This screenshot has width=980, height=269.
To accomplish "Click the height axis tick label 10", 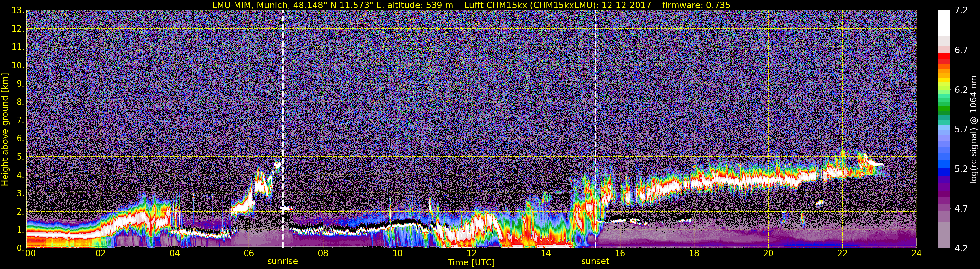I will (x=18, y=65).
